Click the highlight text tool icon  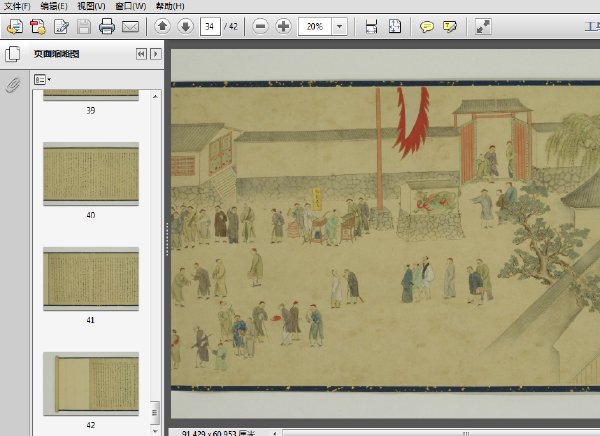point(450,26)
